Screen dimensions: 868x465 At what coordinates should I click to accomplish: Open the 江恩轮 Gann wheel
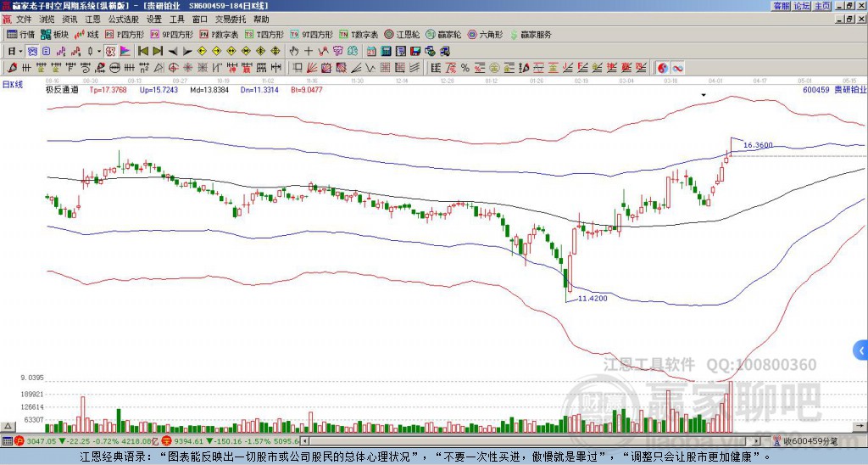pyautogui.click(x=403, y=34)
